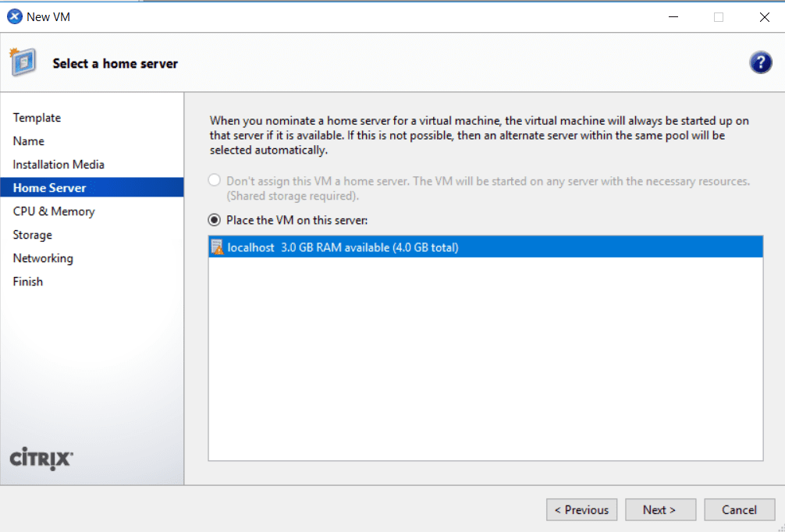This screenshot has height=532, width=785.
Task: Jump to the Networking step
Action: tap(43, 258)
